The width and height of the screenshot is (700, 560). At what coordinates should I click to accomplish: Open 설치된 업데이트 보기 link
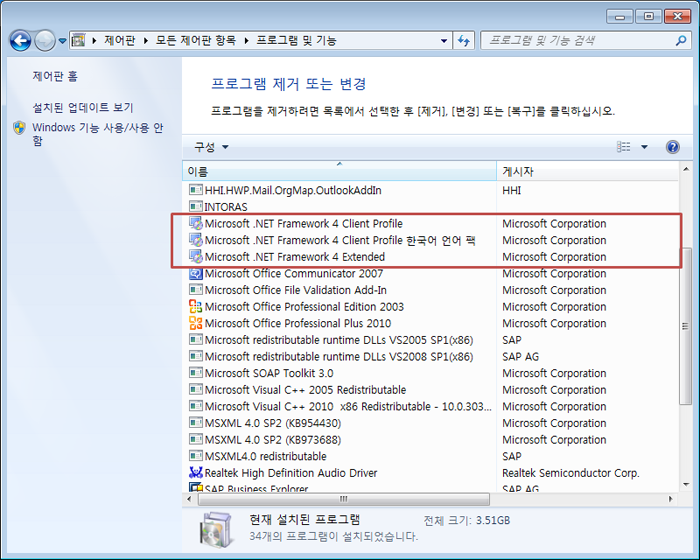pyautogui.click(x=83, y=107)
